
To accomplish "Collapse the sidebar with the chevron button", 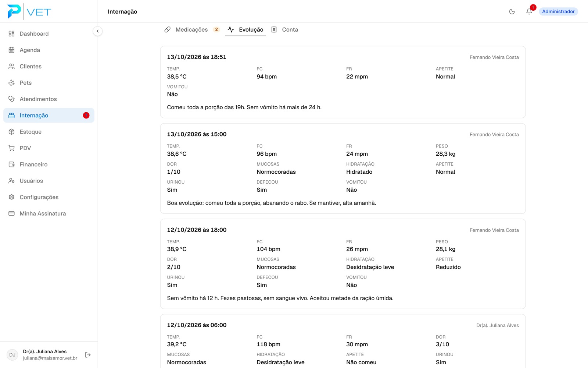I will [x=97, y=31].
